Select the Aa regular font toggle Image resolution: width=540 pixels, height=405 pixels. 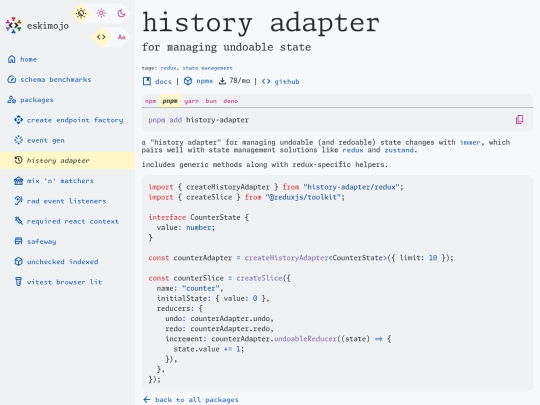pos(121,37)
